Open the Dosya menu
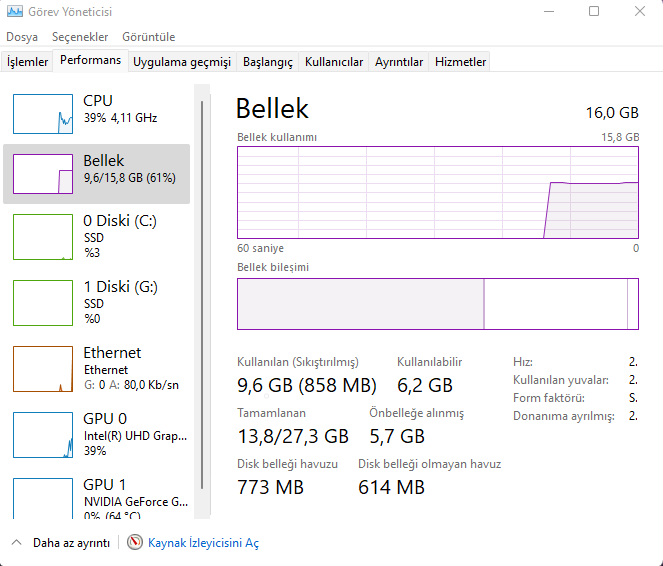 [22, 37]
